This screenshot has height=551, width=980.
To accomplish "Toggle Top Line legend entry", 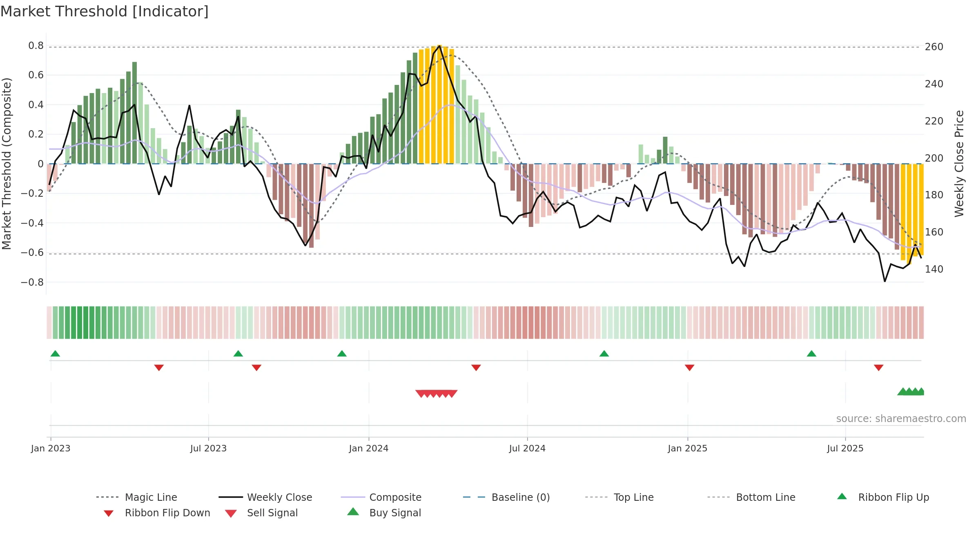I will click(x=619, y=497).
